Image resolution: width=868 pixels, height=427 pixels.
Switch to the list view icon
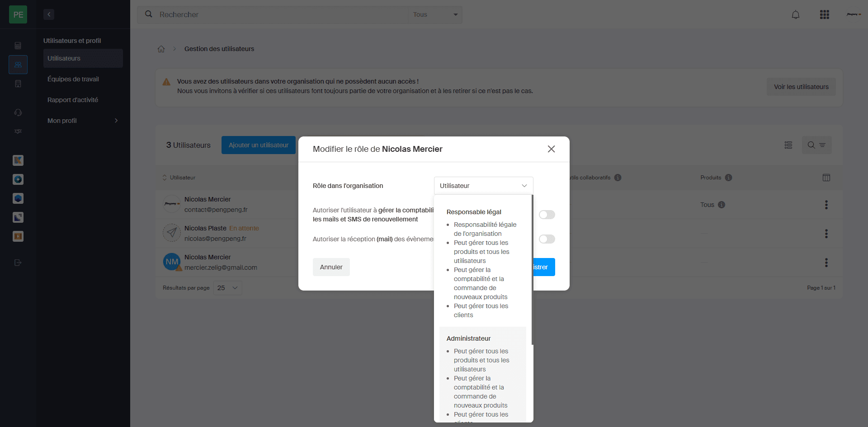788,145
